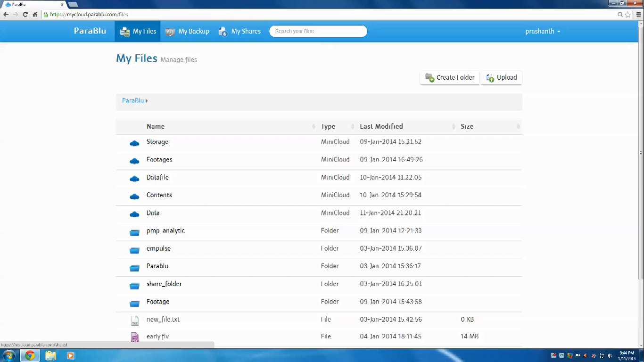Click the Manage files subtitle text

pyautogui.click(x=179, y=60)
